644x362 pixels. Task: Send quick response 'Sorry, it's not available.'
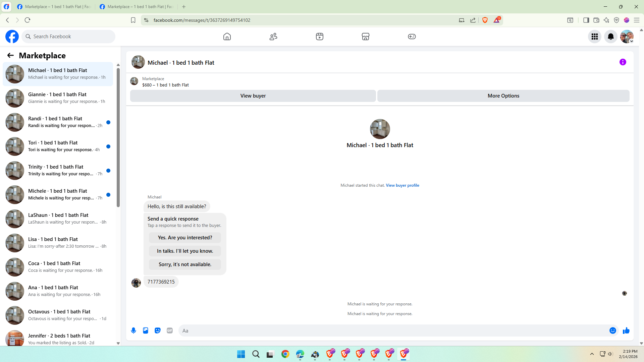[185, 264]
